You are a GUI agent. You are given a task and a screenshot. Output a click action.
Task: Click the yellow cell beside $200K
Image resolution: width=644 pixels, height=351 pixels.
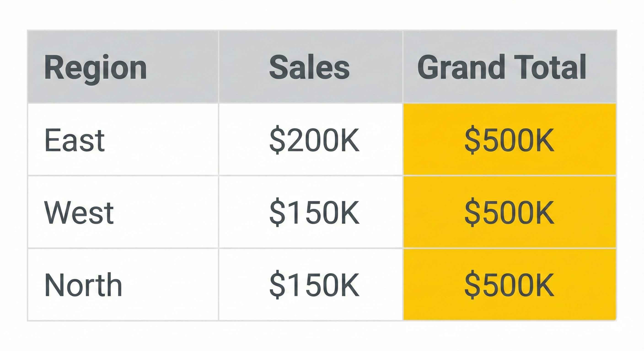(x=509, y=140)
